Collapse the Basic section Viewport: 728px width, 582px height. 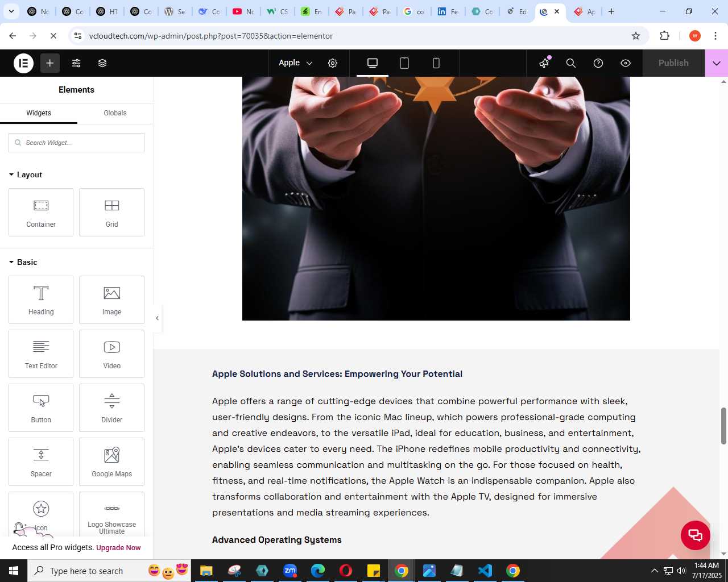[23, 262]
